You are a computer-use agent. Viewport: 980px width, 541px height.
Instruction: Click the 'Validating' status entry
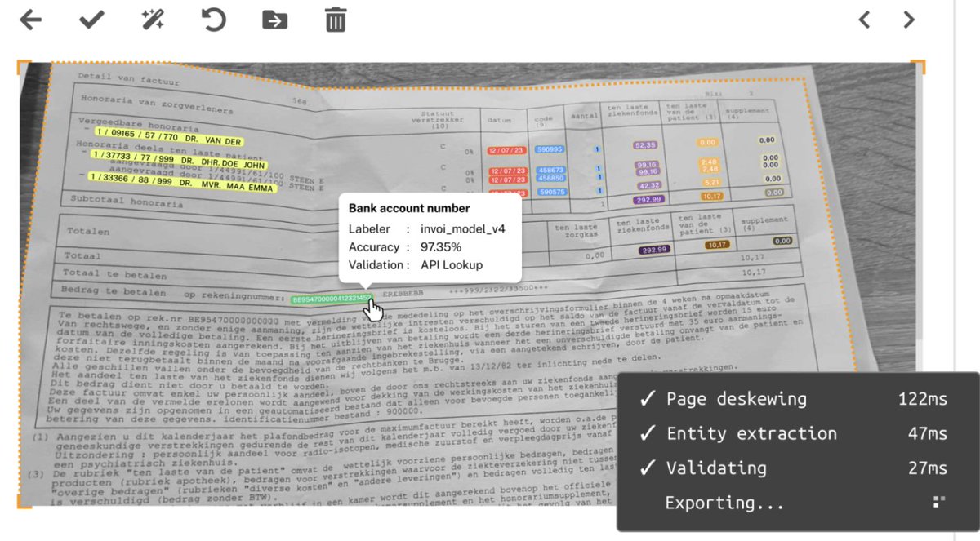click(x=716, y=468)
